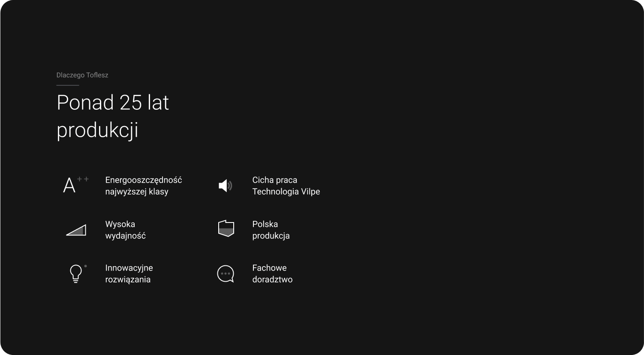Image resolution: width=644 pixels, height=355 pixels.
Task: Click the A++ energy class icon
Action: [70, 186]
